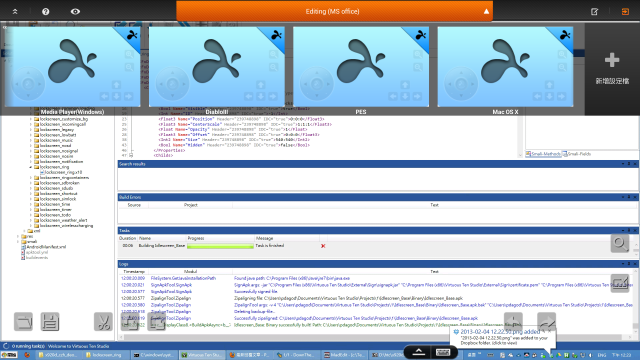The height and width of the screenshot is (360, 640).
Task: Click the ENG language indicator in tray
Action: 602,355
